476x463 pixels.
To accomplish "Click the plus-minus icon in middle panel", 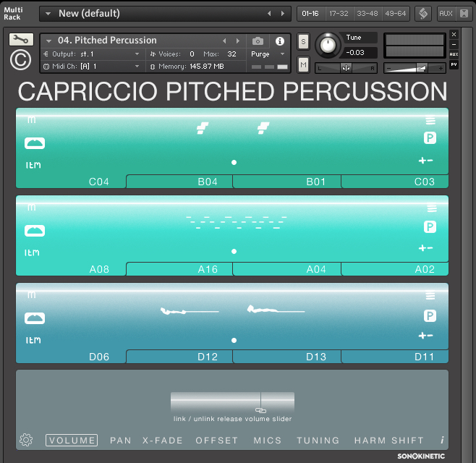I will [x=425, y=248].
